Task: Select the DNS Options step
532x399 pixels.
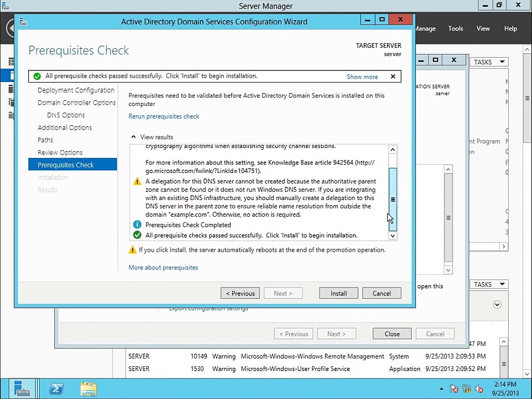Action: (x=66, y=115)
